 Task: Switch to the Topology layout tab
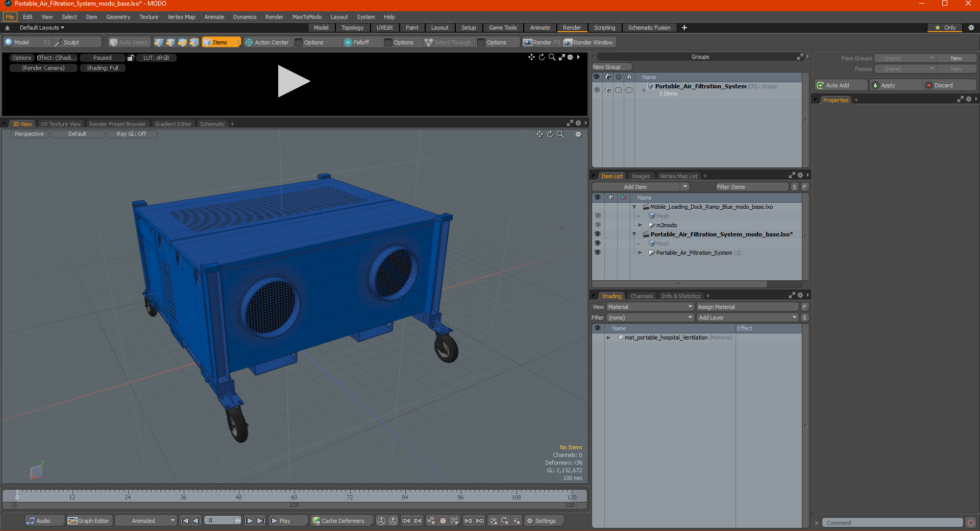tap(353, 28)
